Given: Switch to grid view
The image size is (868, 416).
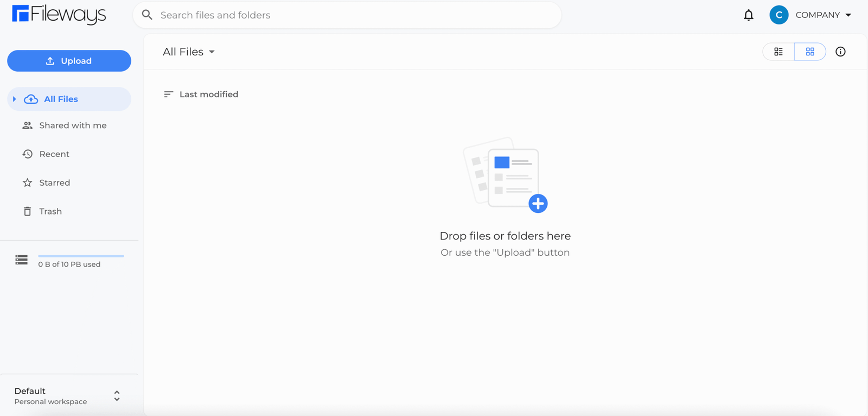Looking at the screenshot, I should [x=809, y=52].
